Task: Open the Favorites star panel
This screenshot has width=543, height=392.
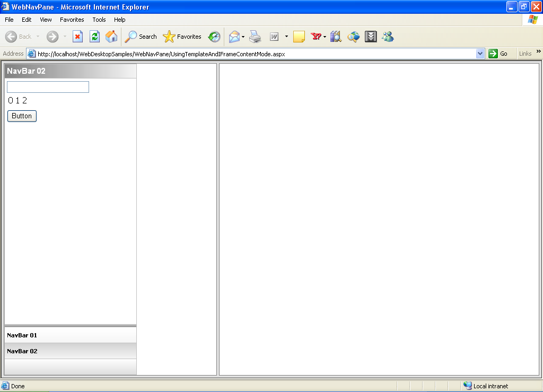Action: point(182,37)
